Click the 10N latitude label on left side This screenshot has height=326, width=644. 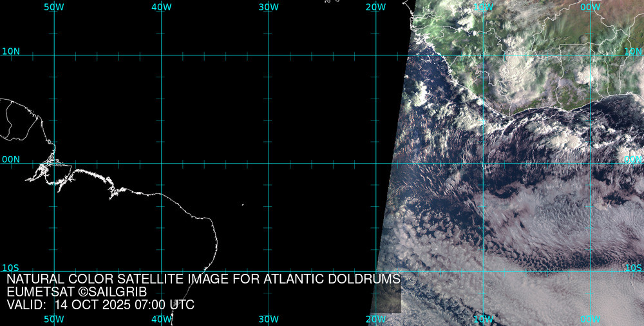(x=11, y=52)
